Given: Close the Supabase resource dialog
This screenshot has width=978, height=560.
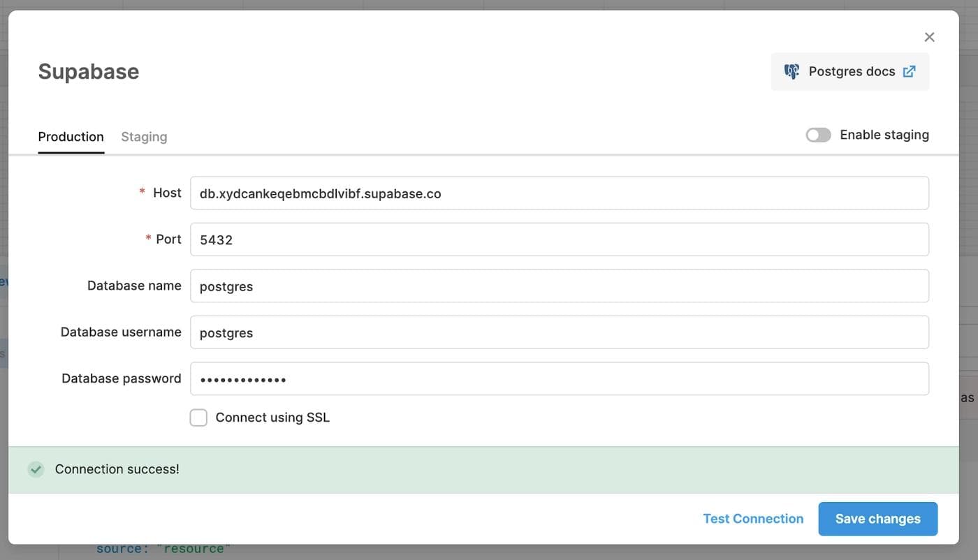Looking at the screenshot, I should 929,37.
